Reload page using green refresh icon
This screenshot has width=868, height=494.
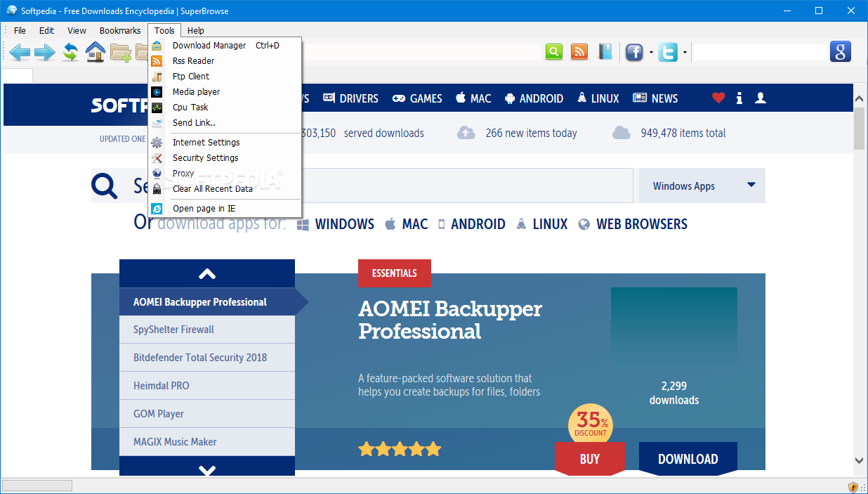pos(70,52)
